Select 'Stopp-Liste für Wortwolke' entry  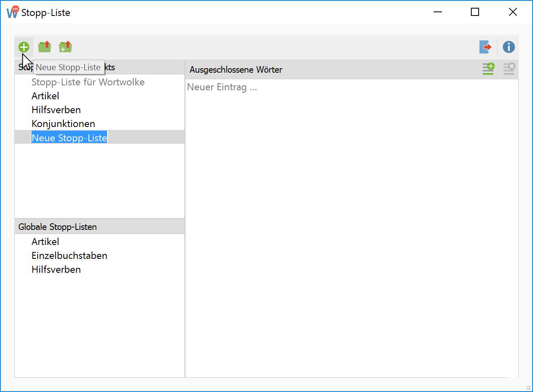(x=88, y=82)
